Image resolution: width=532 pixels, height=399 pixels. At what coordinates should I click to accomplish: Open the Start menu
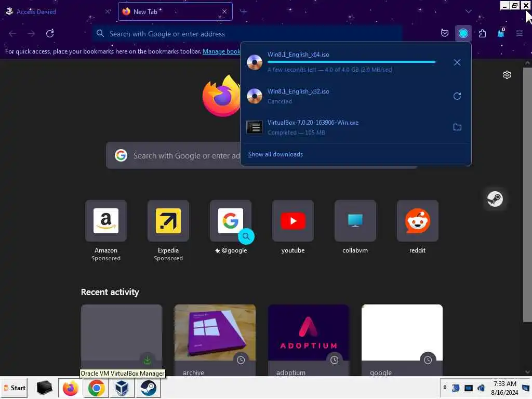pyautogui.click(x=14, y=388)
